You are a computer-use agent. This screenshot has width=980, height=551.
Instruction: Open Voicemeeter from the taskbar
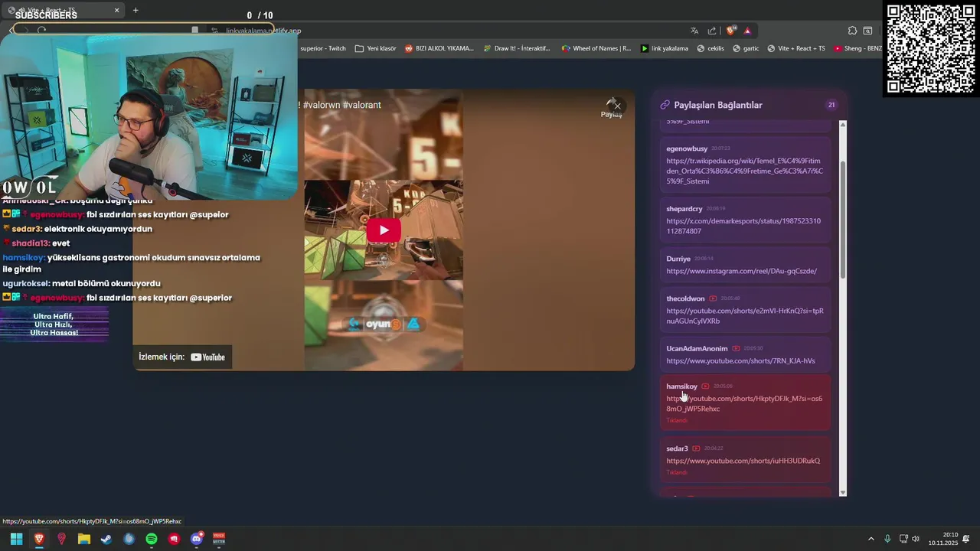pyautogui.click(x=219, y=539)
